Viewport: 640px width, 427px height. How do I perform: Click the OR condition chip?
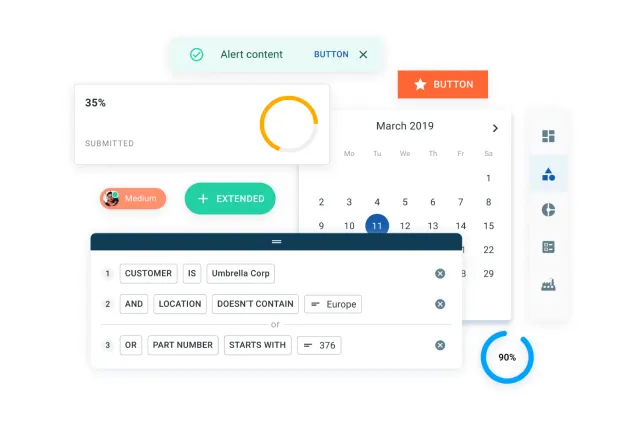131,345
